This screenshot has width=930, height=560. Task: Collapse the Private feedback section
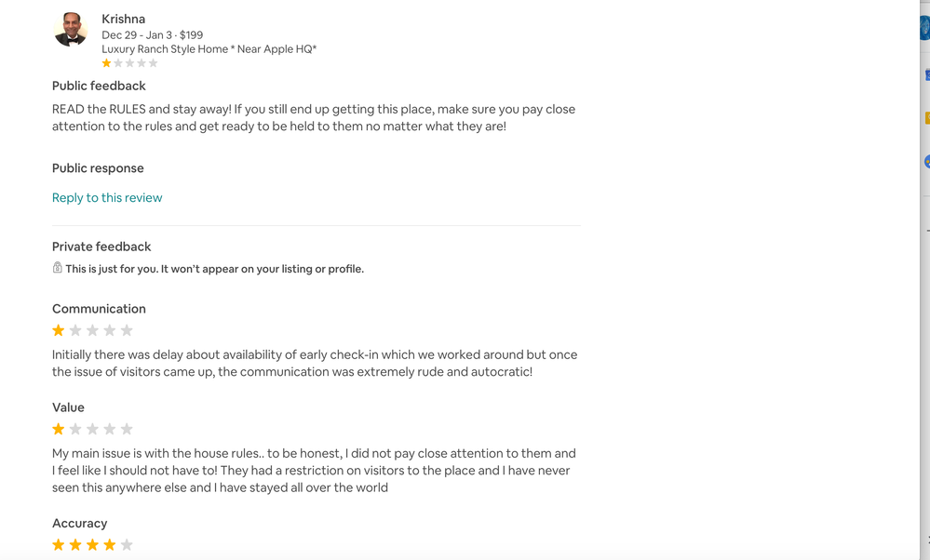tap(101, 246)
